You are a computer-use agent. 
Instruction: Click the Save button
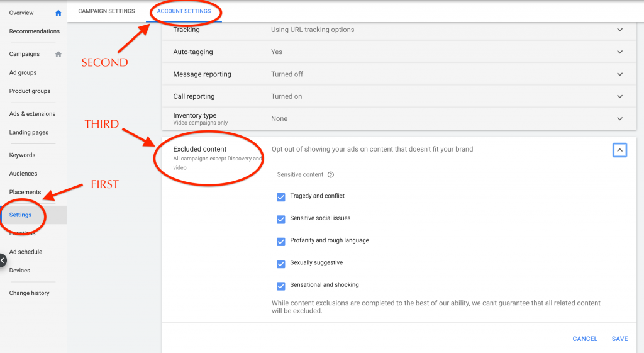click(619, 339)
